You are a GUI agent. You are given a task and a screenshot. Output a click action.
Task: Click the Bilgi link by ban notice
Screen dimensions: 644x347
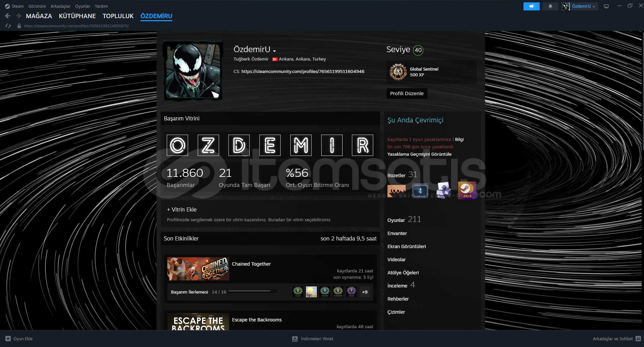pos(459,139)
